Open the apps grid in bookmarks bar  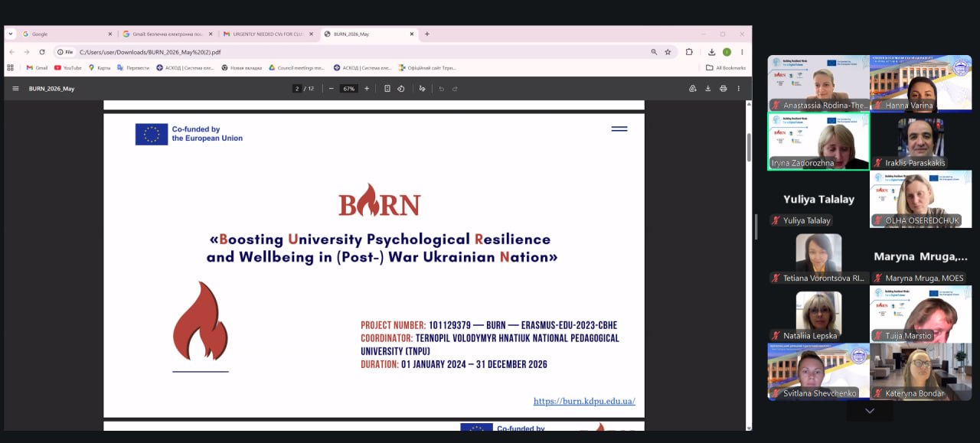[11, 67]
